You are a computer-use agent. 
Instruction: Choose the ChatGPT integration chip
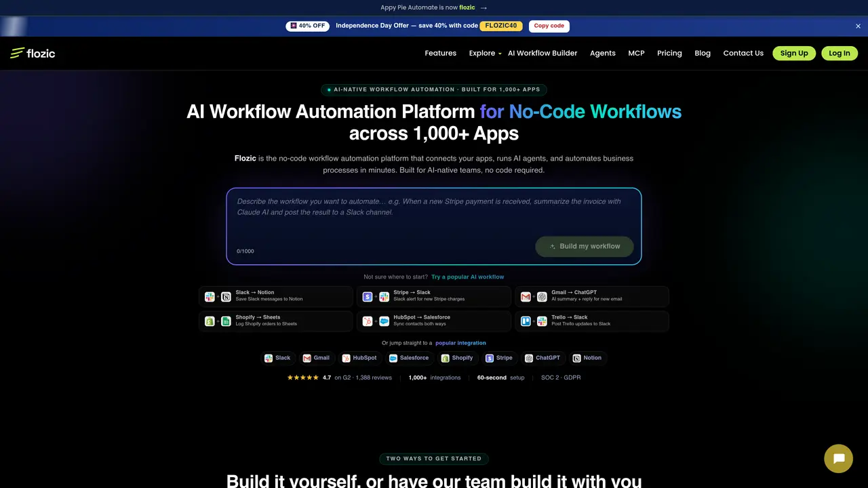(x=542, y=358)
